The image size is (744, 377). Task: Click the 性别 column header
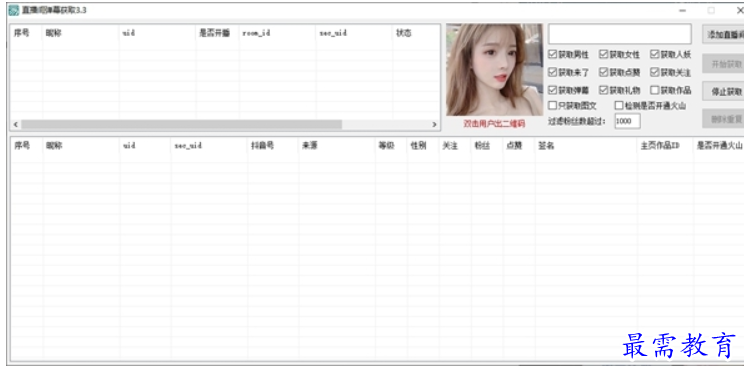(x=423, y=146)
